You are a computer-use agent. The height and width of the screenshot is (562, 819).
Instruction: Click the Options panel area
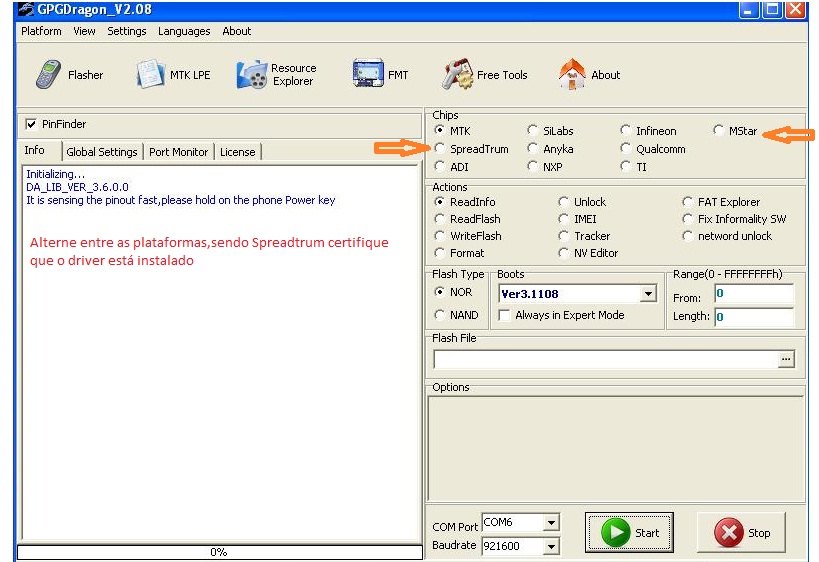point(616,448)
